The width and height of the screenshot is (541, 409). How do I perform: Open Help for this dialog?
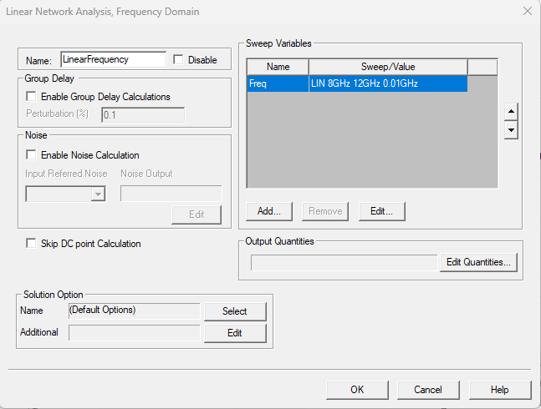(x=500, y=390)
